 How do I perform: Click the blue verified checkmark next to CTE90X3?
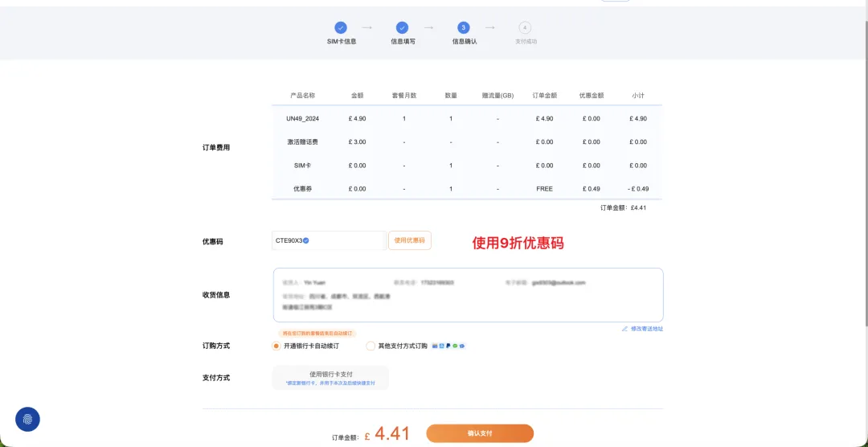[306, 240]
